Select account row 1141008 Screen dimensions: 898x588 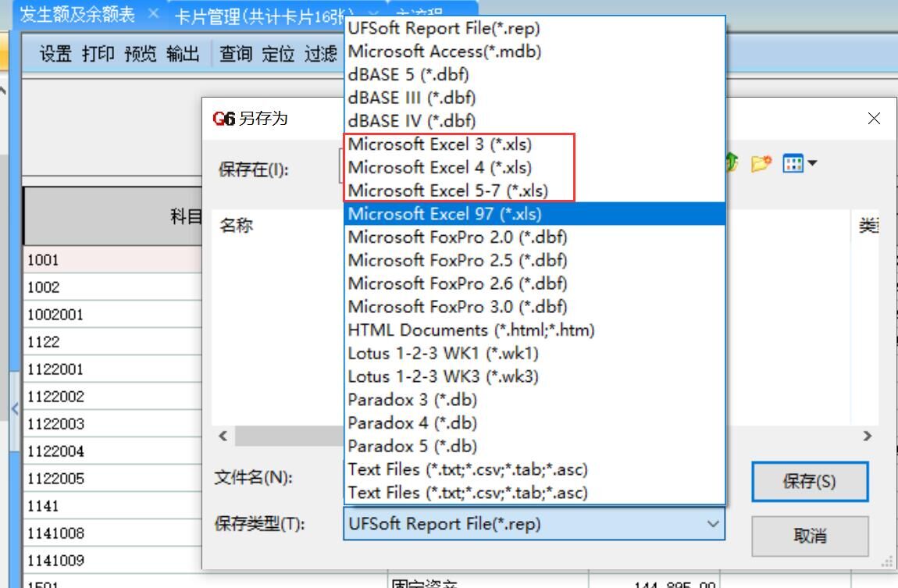click(x=112, y=533)
